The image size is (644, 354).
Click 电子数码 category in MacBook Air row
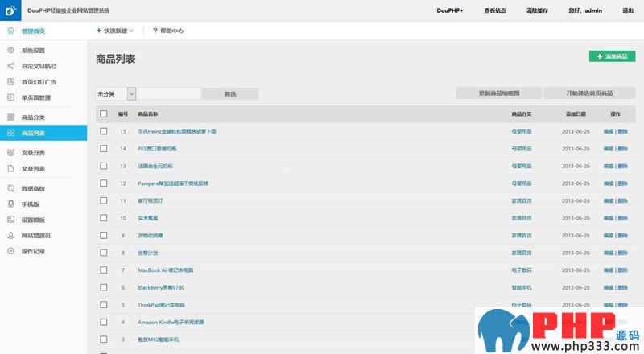click(x=522, y=270)
